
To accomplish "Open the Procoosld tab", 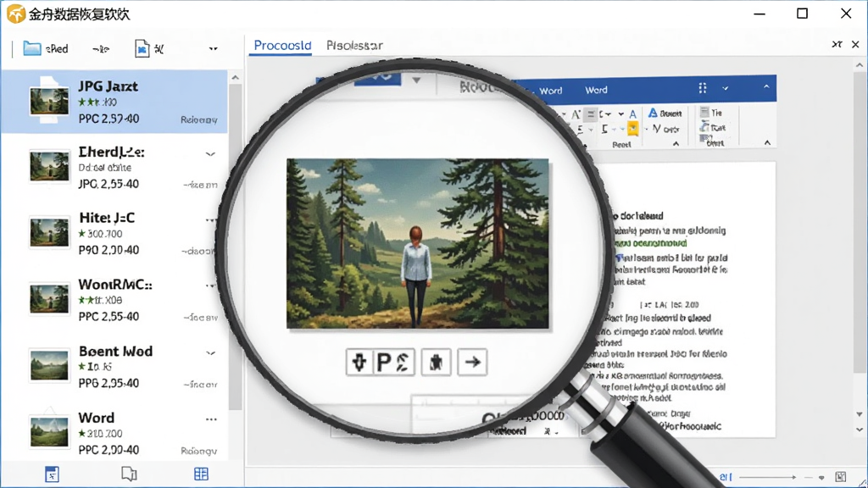I will tap(282, 46).
